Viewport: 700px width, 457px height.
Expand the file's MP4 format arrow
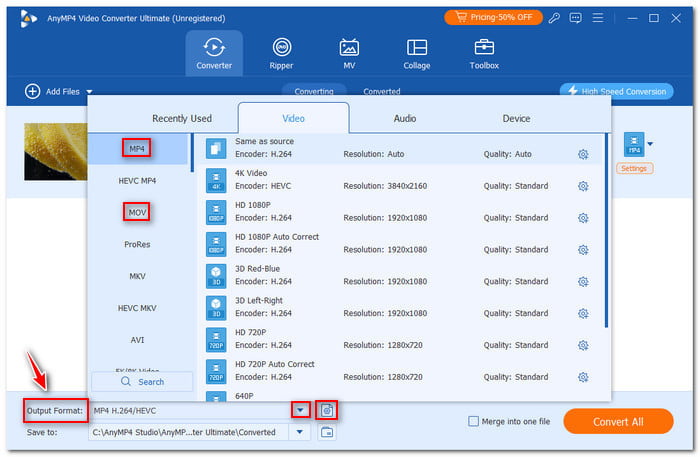pyautogui.click(x=650, y=144)
